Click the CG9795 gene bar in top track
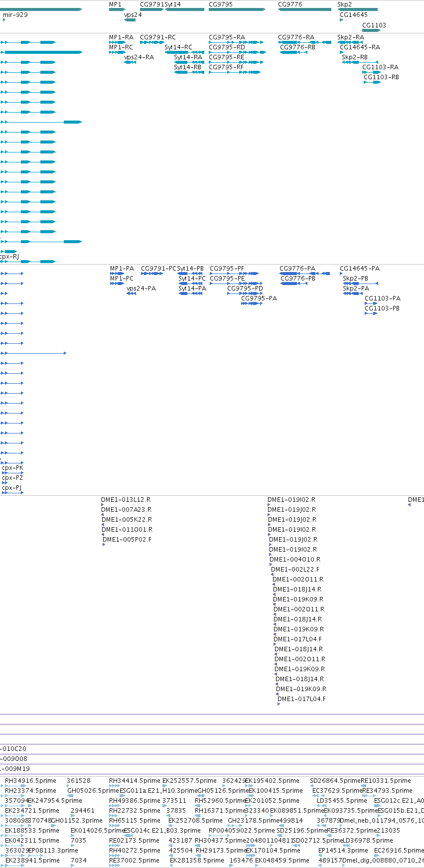 coord(237,9)
